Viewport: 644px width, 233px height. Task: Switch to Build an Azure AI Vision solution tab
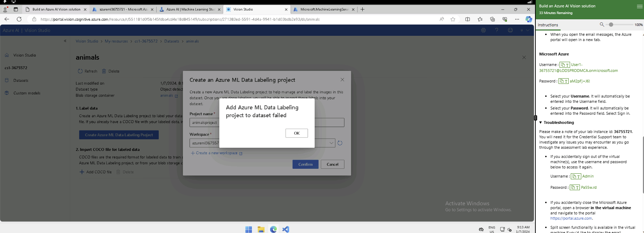56,9
